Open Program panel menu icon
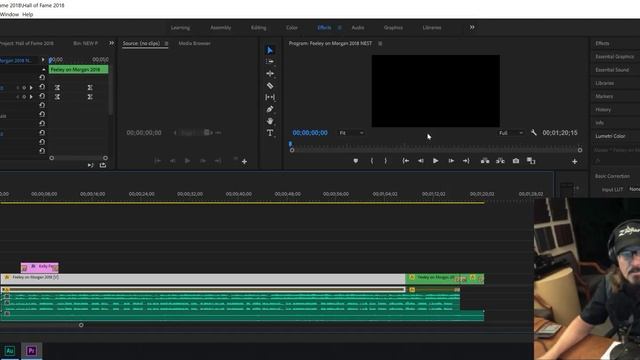Image resolution: width=640 pixels, height=360 pixels. [380, 43]
